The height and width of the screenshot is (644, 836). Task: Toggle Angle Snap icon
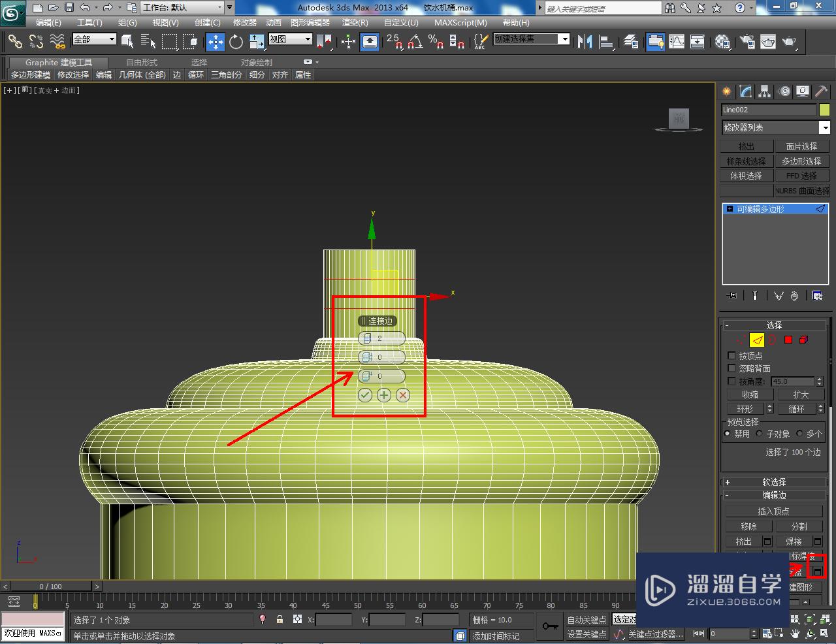tap(415, 41)
